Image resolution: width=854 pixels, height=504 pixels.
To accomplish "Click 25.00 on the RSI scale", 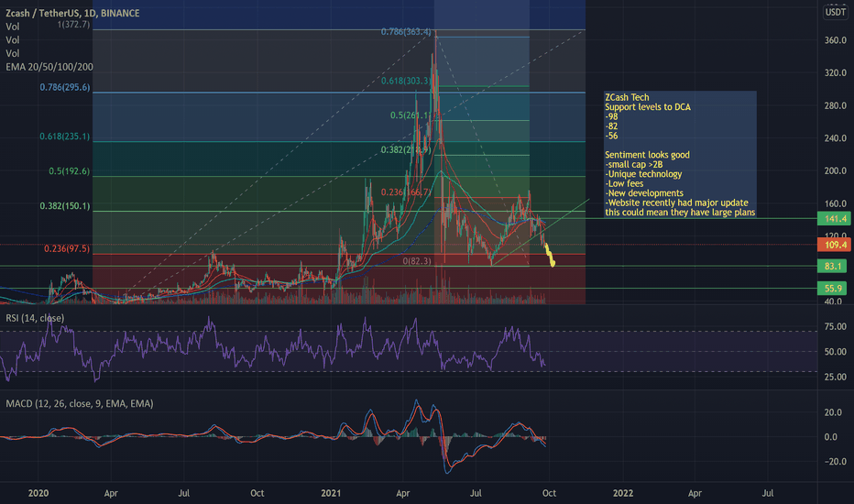I will [x=836, y=377].
